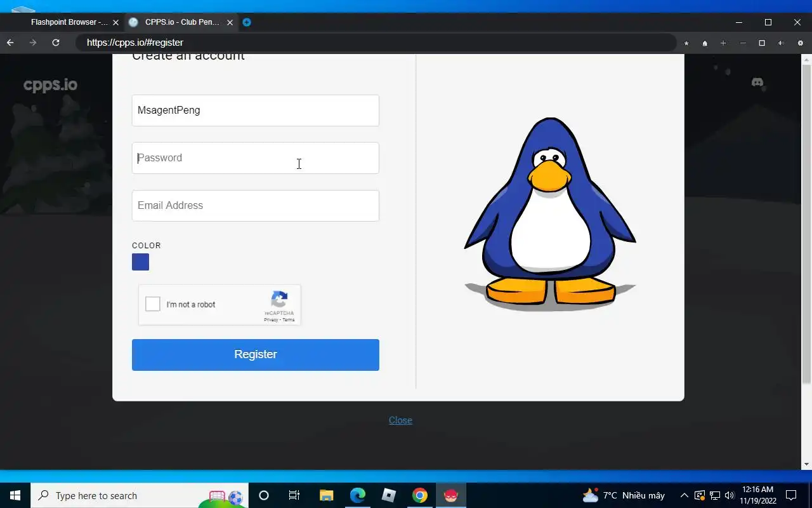Click the scrollbar up arrow
This screenshot has height=508, width=812.
pyautogui.click(x=806, y=59)
